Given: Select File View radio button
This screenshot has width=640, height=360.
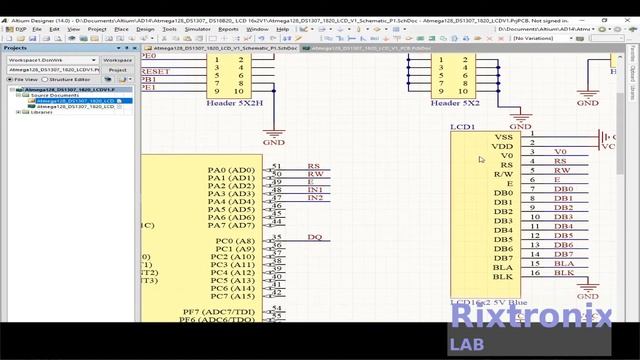Looking at the screenshot, I should point(10,80).
